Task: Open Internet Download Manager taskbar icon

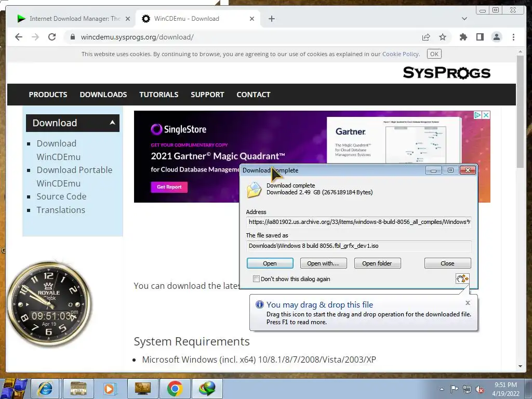Action: (x=207, y=389)
